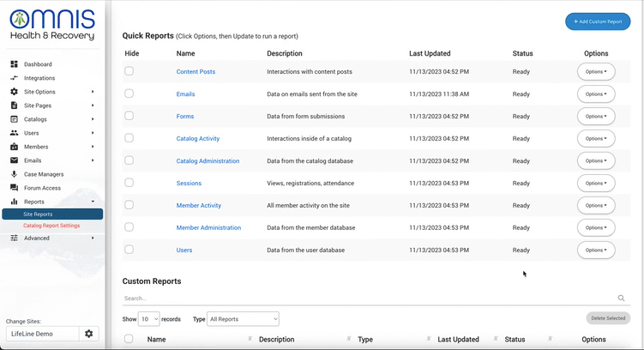Screen dimensions: 644x350
Task: Open Options dropdown for Emails report
Action: click(596, 94)
